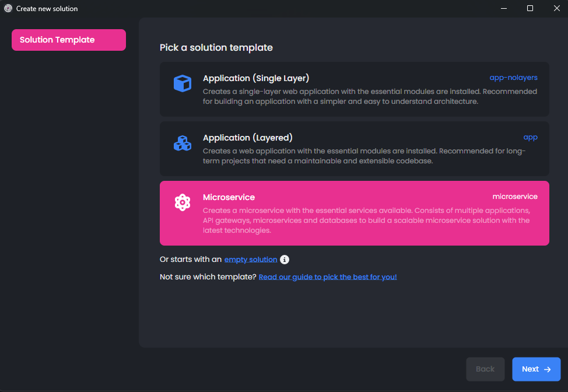Viewport: 568px width, 392px height.
Task: Click the atom icon on Microservice template
Action: [x=183, y=202]
